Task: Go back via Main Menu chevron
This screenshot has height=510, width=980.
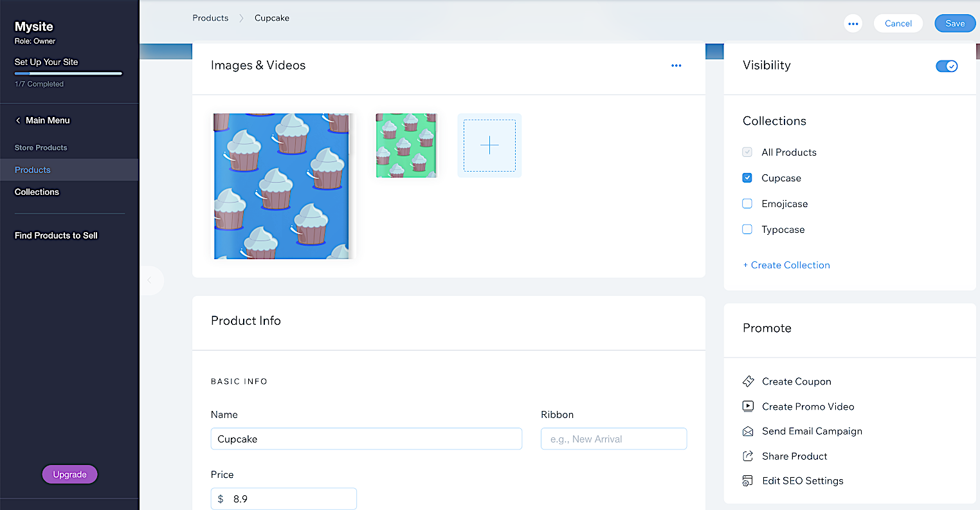Action: tap(19, 120)
